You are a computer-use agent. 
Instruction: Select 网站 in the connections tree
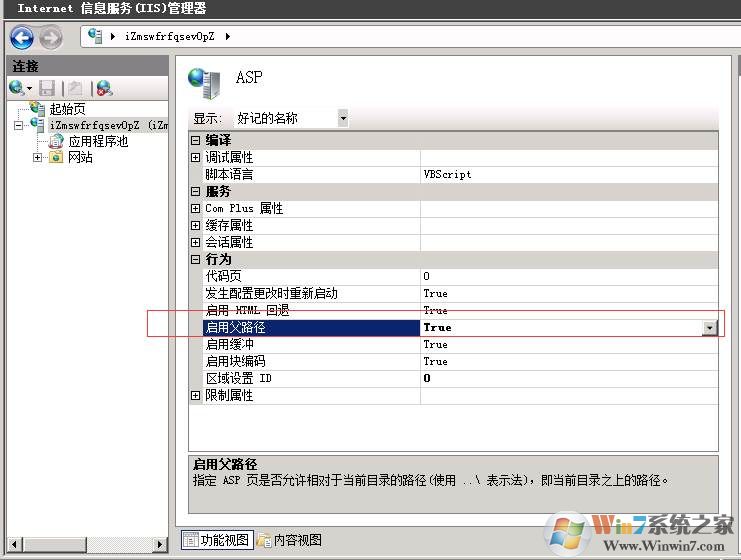point(80,157)
